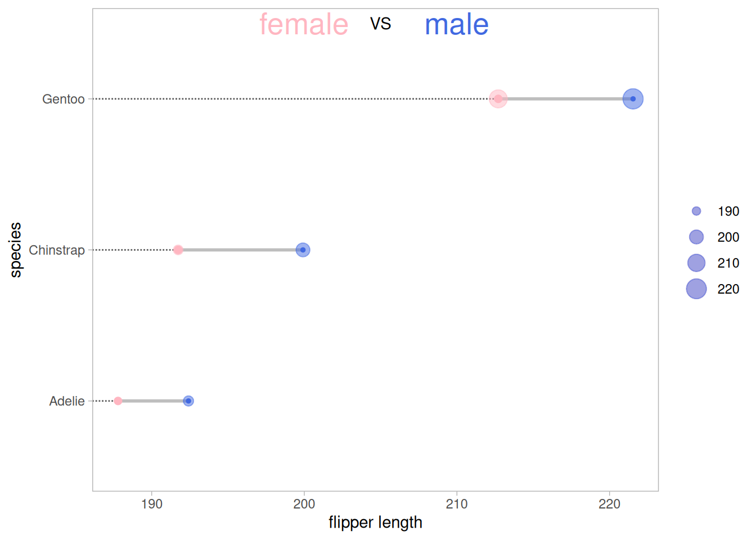The image size is (756, 540).
Task: Click the blue "male" title word
Action: click(456, 25)
